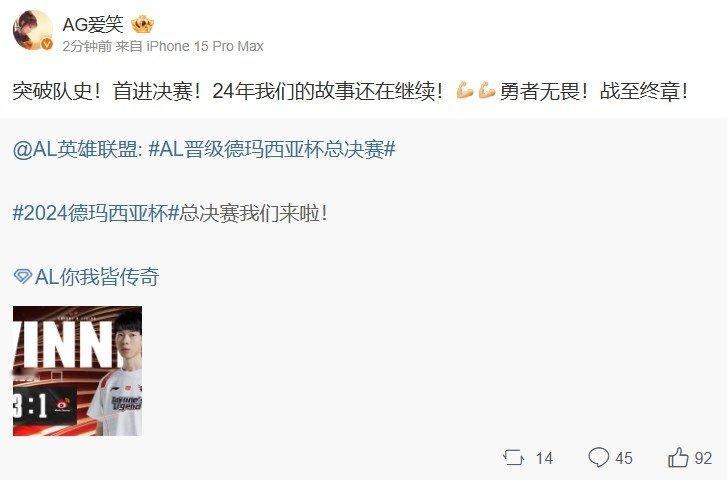Viewport: 727px width, 480px height.
Task: Open the AG爱笑 username link
Action: click(x=93, y=24)
